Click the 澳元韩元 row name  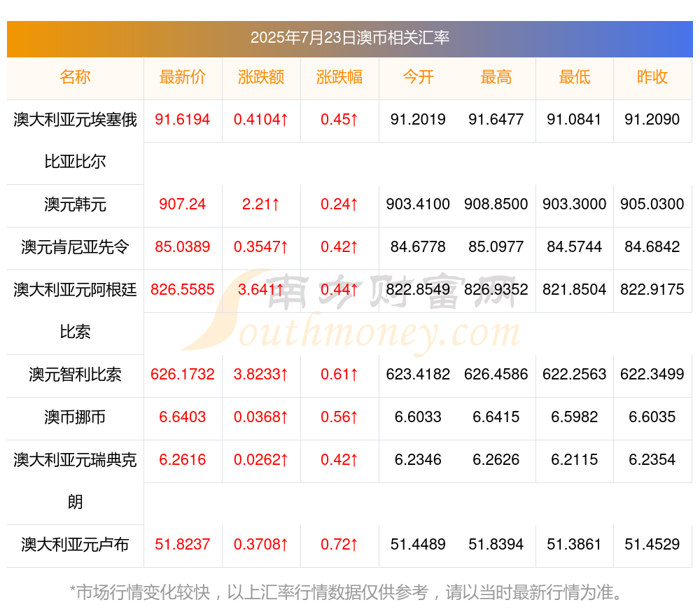pyautogui.click(x=75, y=204)
